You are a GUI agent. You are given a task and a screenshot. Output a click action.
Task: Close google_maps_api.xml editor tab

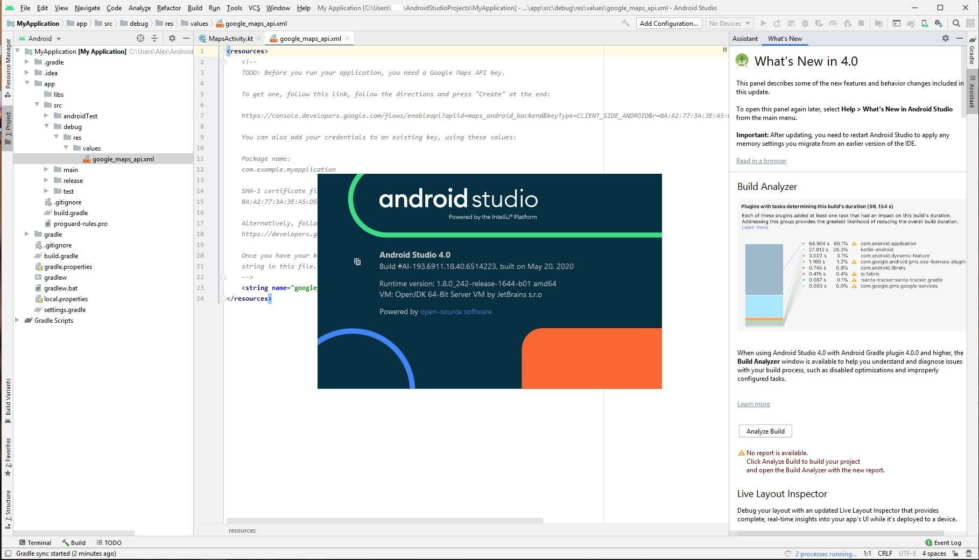[x=347, y=38]
